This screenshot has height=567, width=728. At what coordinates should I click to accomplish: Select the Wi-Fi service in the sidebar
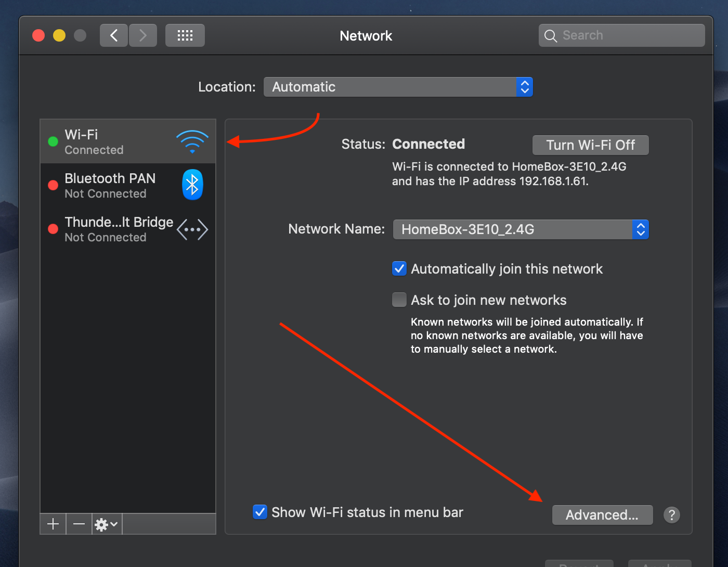tap(128, 141)
